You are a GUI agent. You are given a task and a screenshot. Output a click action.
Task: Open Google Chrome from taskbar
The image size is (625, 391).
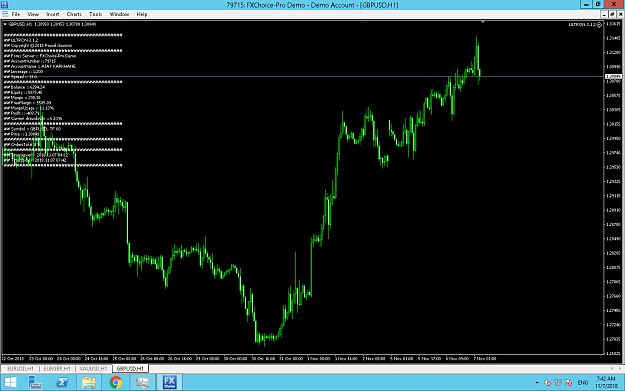(116, 382)
